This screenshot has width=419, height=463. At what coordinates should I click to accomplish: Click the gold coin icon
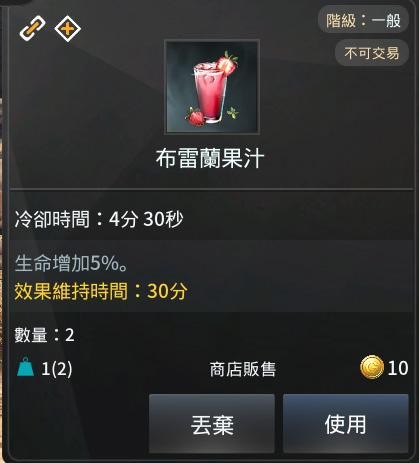[372, 367]
